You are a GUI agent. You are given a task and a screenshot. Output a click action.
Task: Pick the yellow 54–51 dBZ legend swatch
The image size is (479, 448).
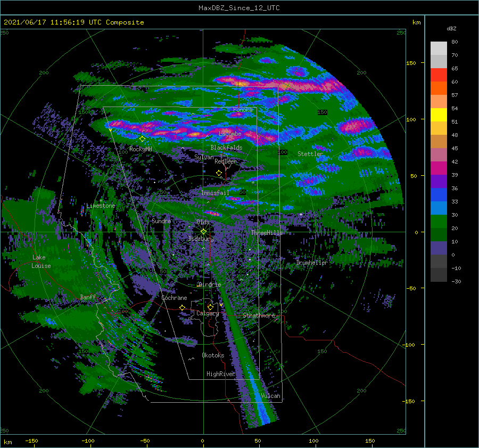(439, 115)
